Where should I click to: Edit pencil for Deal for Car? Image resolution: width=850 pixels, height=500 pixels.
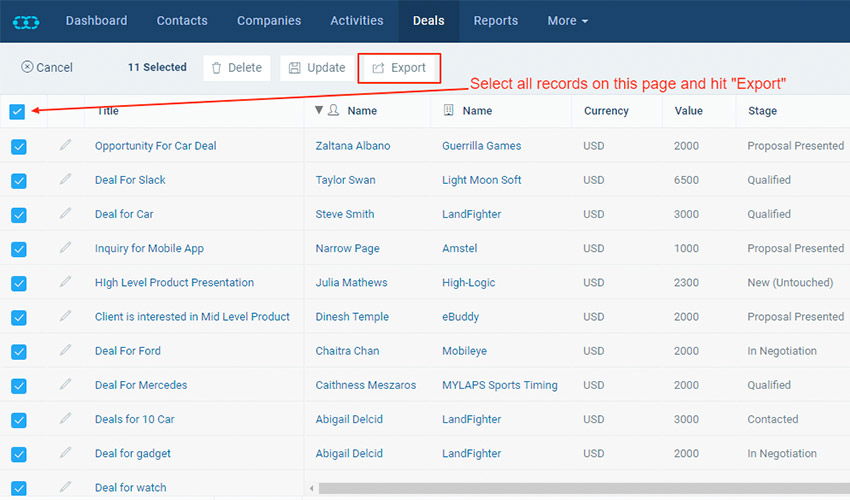pyautogui.click(x=65, y=214)
